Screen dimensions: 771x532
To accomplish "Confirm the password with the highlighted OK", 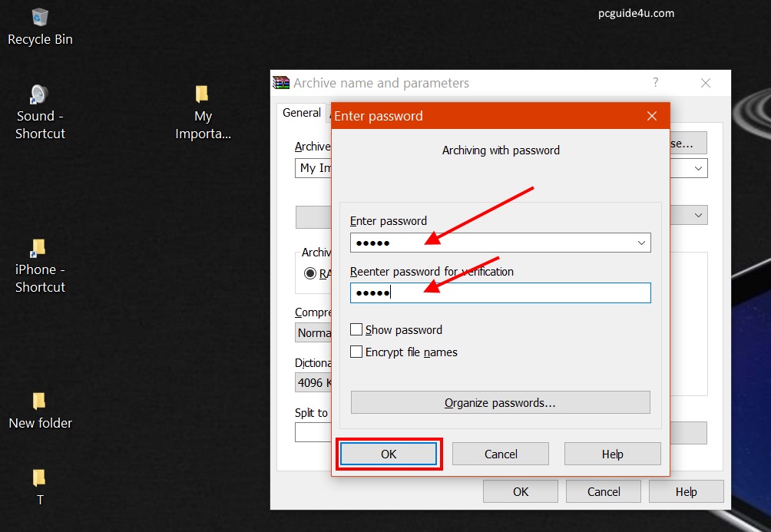I will (389, 454).
